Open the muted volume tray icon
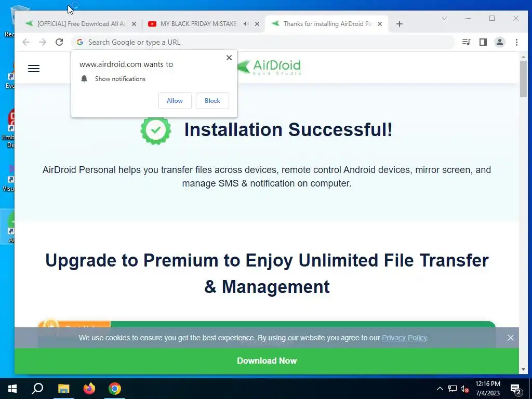Image resolution: width=532 pixels, height=399 pixels. pos(465,389)
